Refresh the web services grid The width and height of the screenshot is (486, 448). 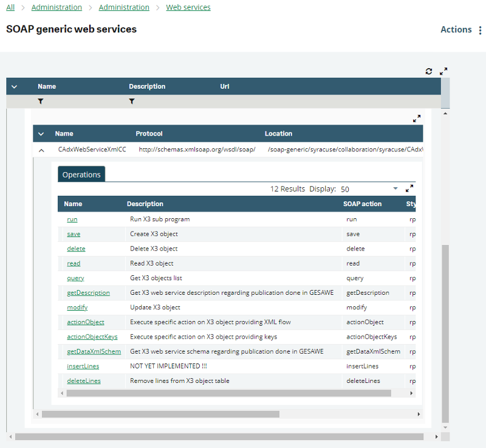tap(429, 71)
